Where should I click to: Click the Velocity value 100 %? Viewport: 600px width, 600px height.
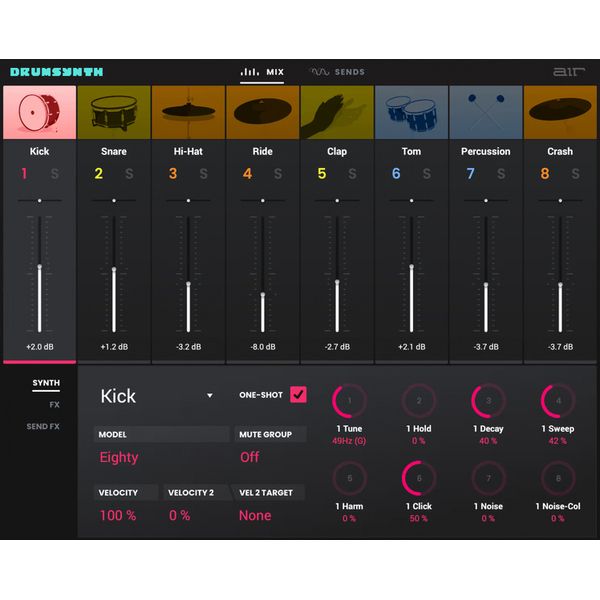point(118,515)
